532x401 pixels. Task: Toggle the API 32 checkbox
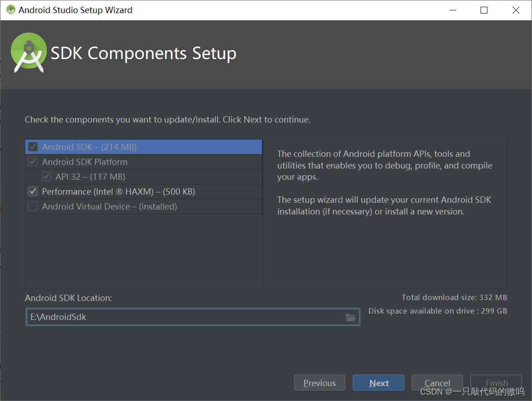(x=46, y=177)
